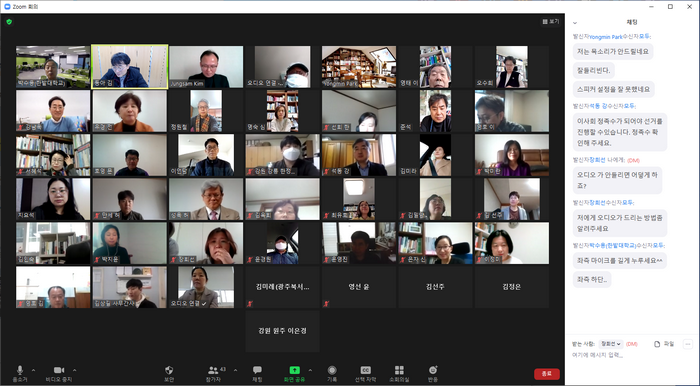Click the green encryption shield icon

click(x=9, y=21)
